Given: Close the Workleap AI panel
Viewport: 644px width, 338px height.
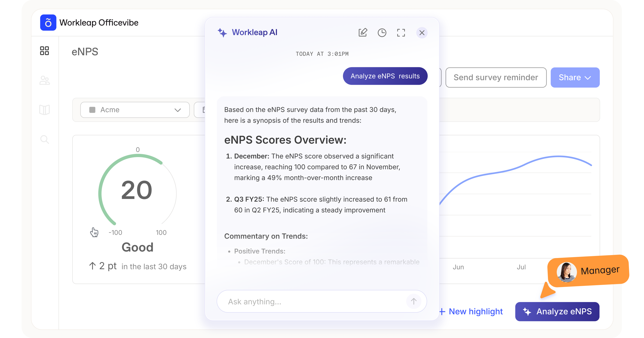Looking at the screenshot, I should [422, 33].
